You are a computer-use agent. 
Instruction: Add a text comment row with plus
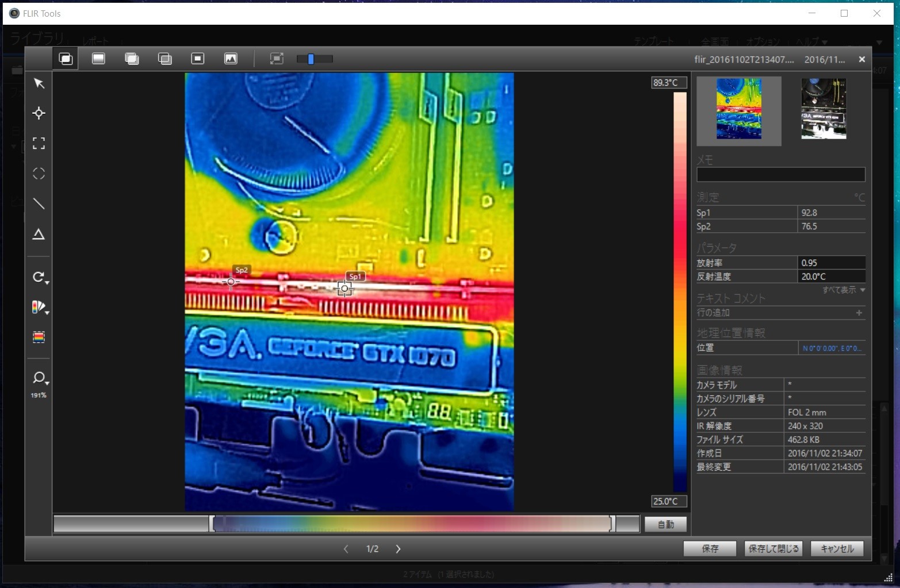pos(859,313)
